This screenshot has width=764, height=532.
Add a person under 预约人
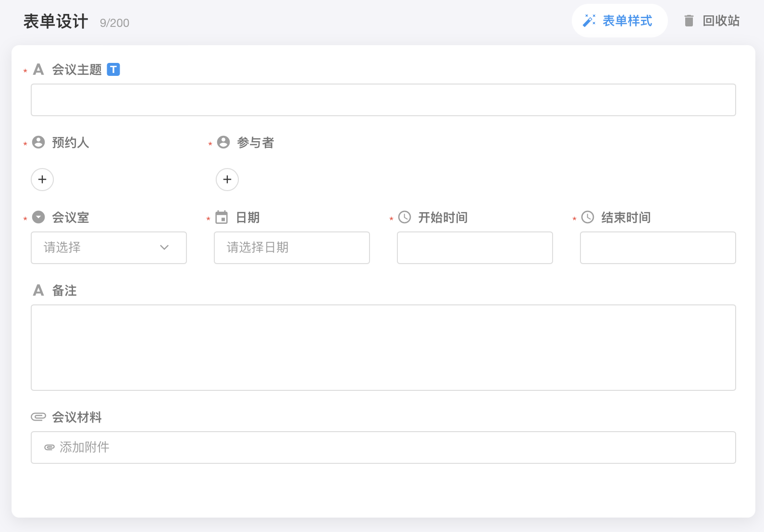[42, 180]
